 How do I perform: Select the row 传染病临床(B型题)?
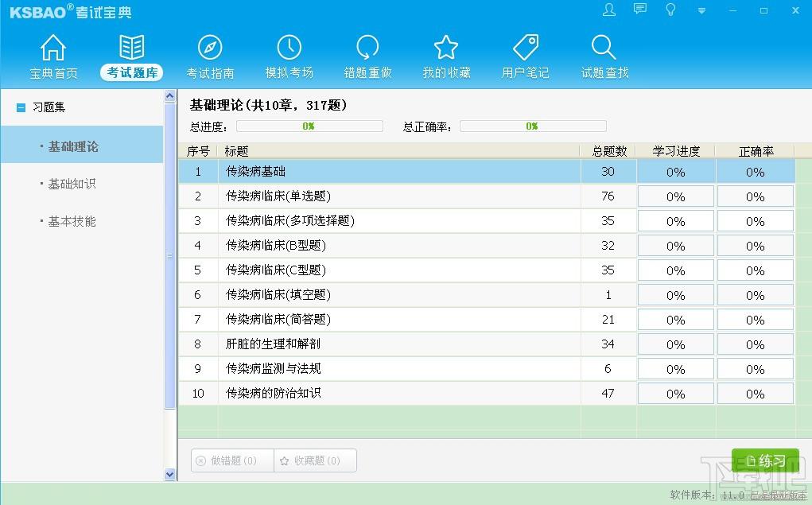tap(487, 246)
